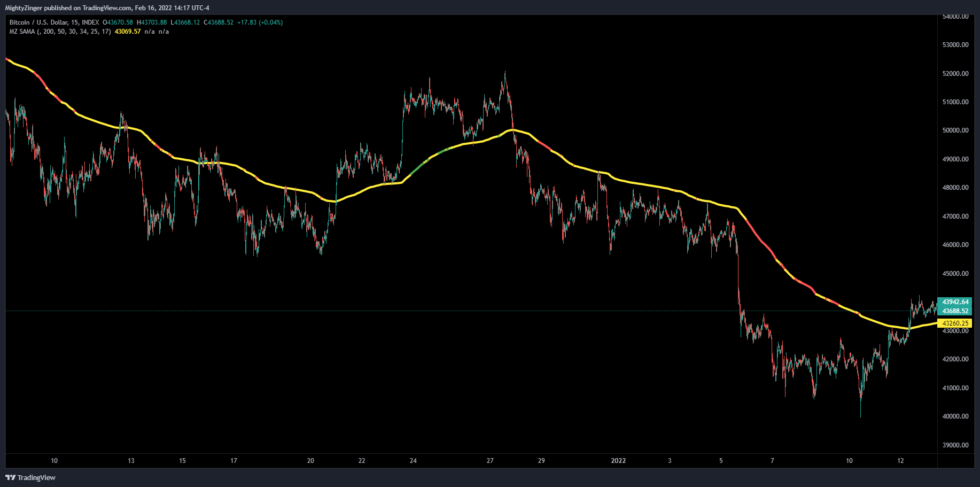Click the 46000.00 price axis label
The image size is (980, 487).
tap(955, 245)
